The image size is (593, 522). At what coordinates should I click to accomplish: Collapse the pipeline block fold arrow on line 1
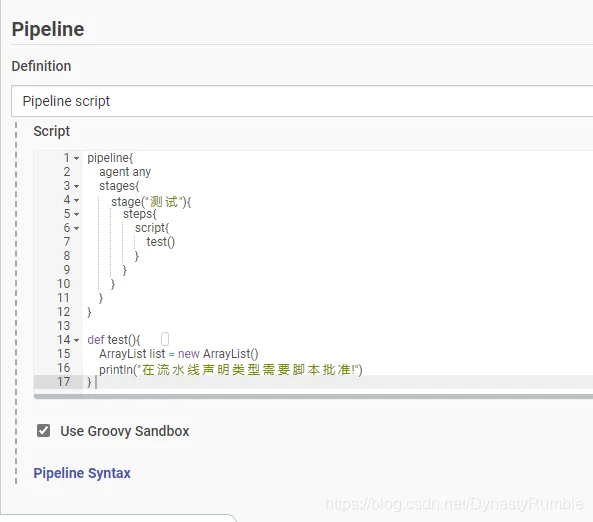click(x=76, y=158)
